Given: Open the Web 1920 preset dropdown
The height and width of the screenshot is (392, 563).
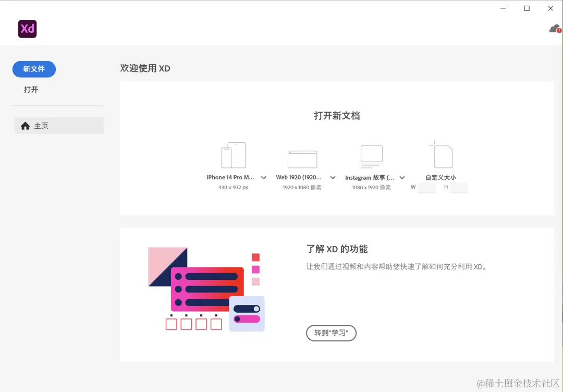Looking at the screenshot, I should [x=333, y=177].
